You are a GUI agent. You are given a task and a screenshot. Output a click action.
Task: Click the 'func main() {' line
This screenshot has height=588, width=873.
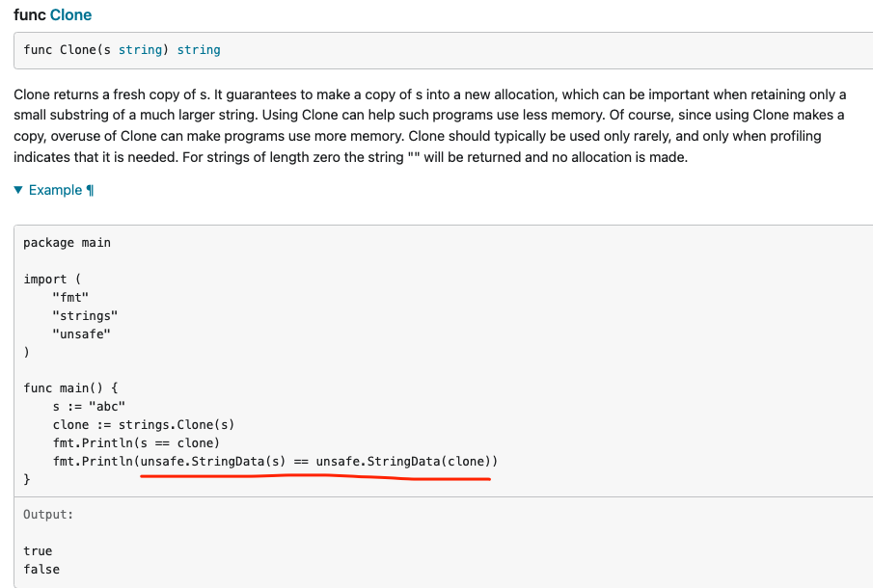tap(70, 388)
